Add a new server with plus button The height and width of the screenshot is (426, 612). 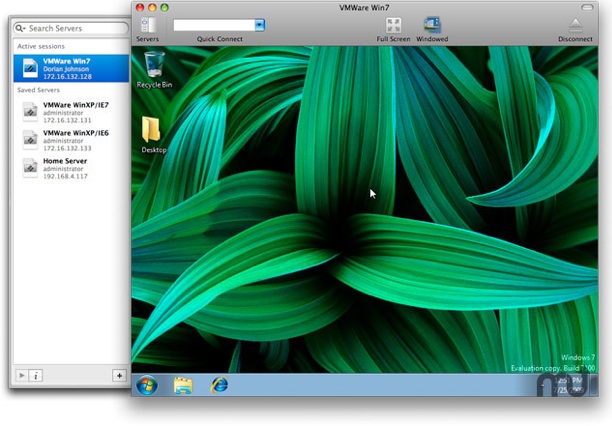119,376
